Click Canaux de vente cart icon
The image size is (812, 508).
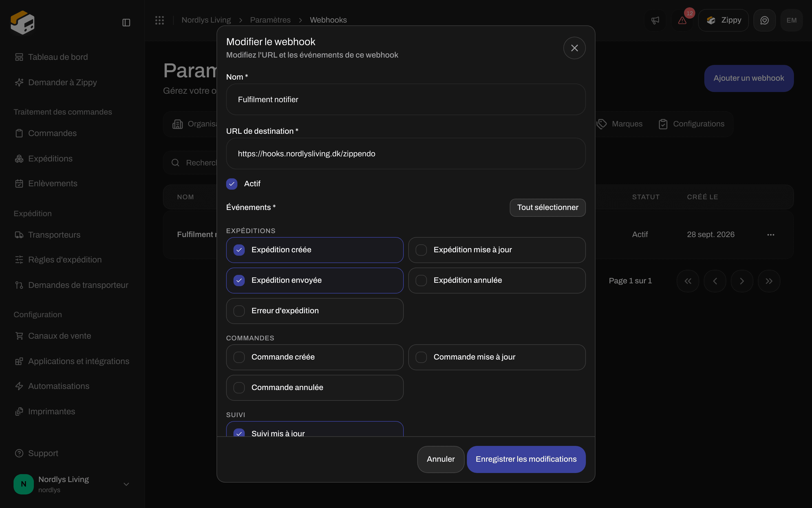tap(19, 336)
